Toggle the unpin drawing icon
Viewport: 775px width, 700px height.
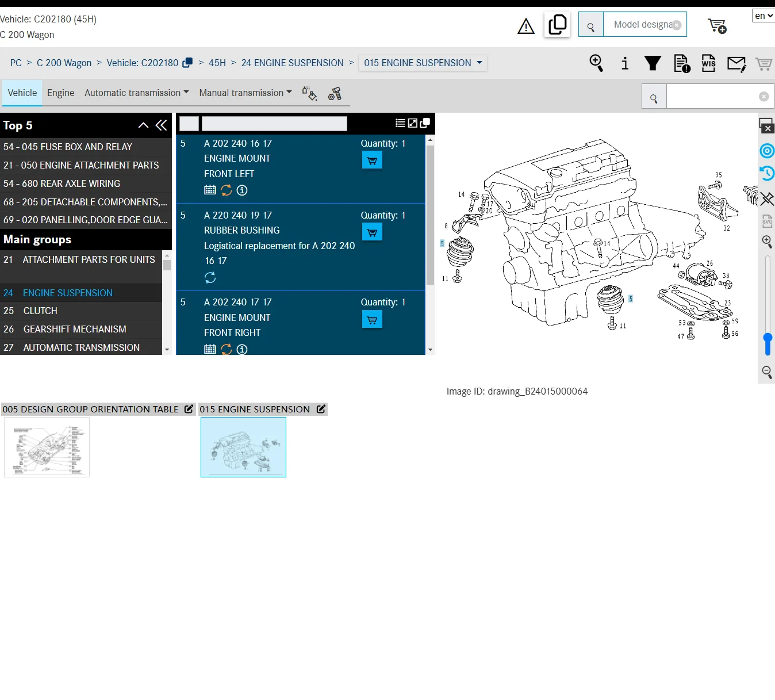[x=767, y=198]
